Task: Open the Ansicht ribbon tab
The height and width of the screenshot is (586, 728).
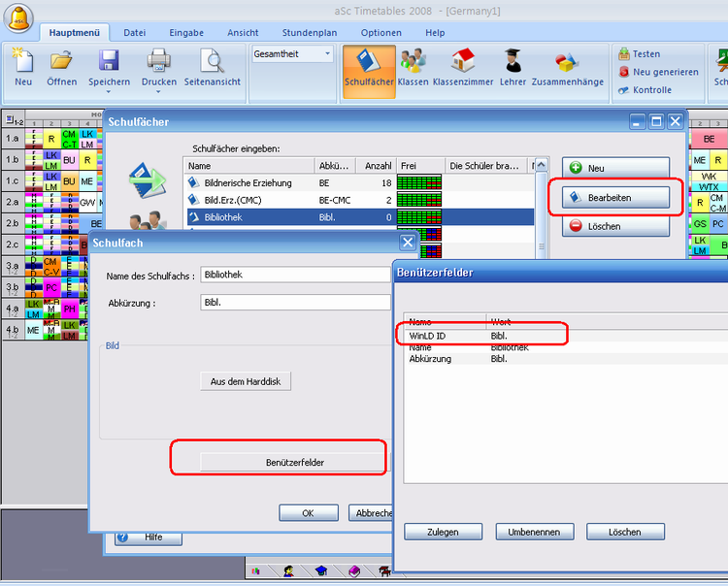Action: point(243,32)
